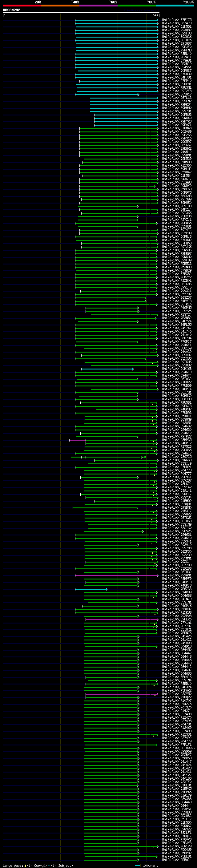
Task: Open hit UniRef100_Q9XF88
Action: point(176,33)
